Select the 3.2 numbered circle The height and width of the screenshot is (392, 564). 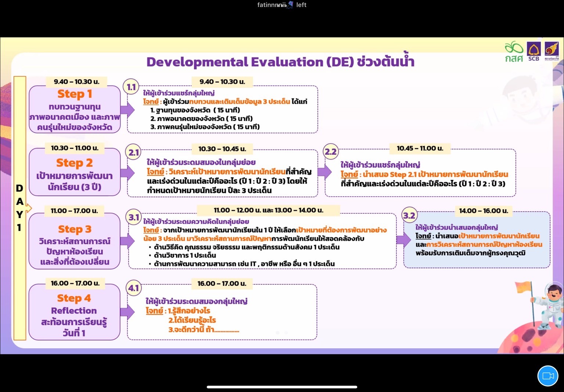pyautogui.click(x=409, y=215)
